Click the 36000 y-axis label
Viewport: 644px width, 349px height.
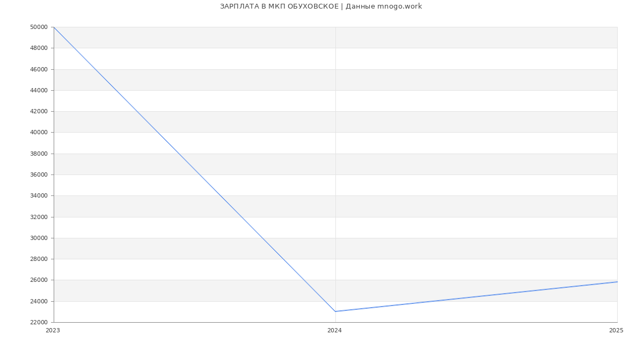(x=40, y=174)
